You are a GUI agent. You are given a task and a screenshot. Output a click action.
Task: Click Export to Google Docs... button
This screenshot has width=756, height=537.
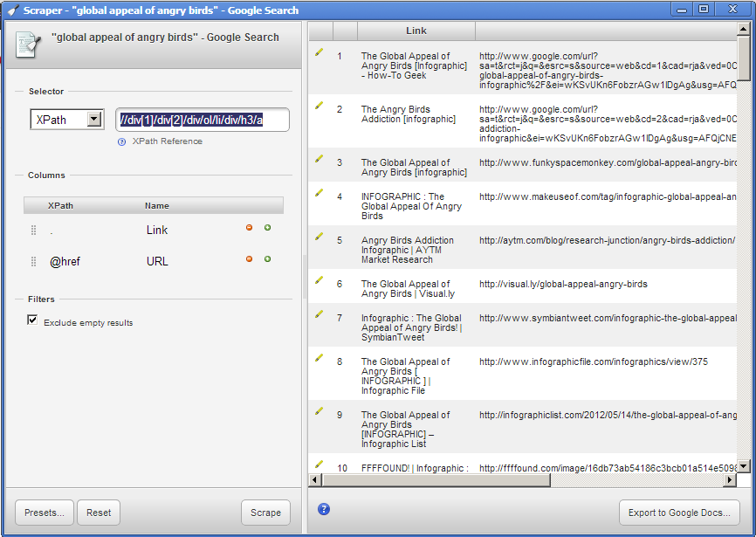tap(679, 513)
